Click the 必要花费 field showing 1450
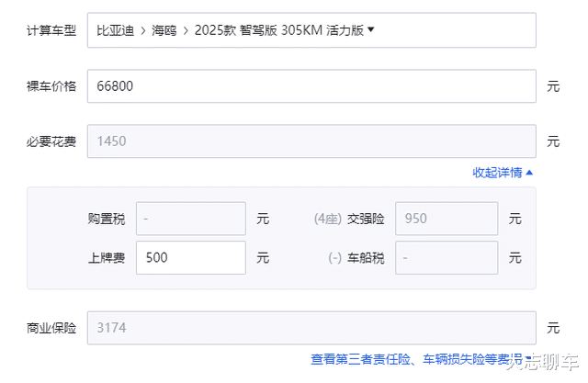 click(311, 141)
